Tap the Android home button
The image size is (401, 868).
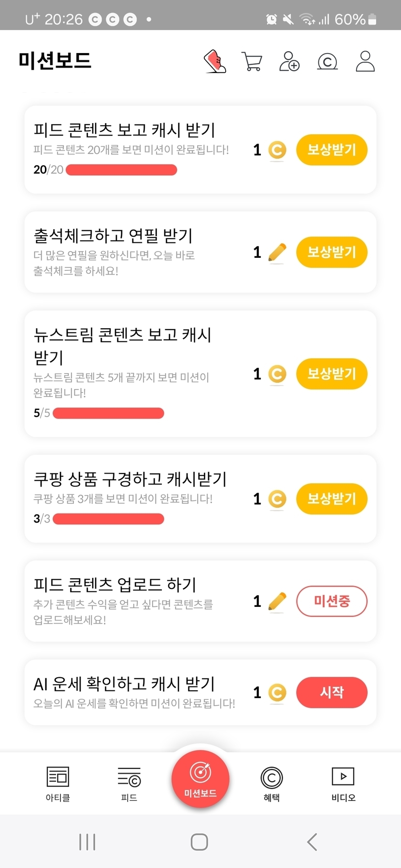tap(199, 842)
